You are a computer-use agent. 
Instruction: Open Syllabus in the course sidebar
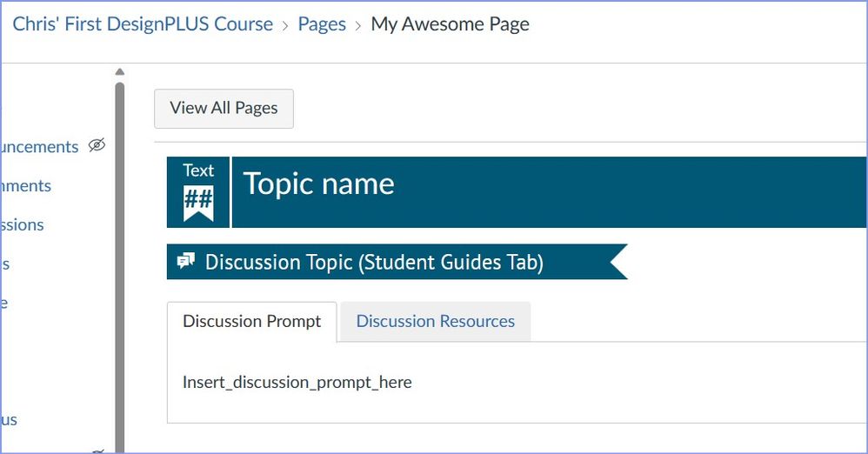click(9, 419)
